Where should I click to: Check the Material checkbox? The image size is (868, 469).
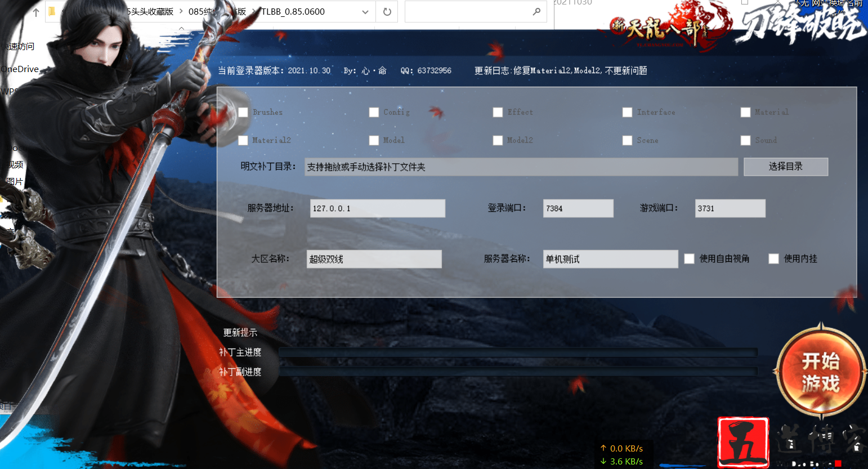point(745,112)
